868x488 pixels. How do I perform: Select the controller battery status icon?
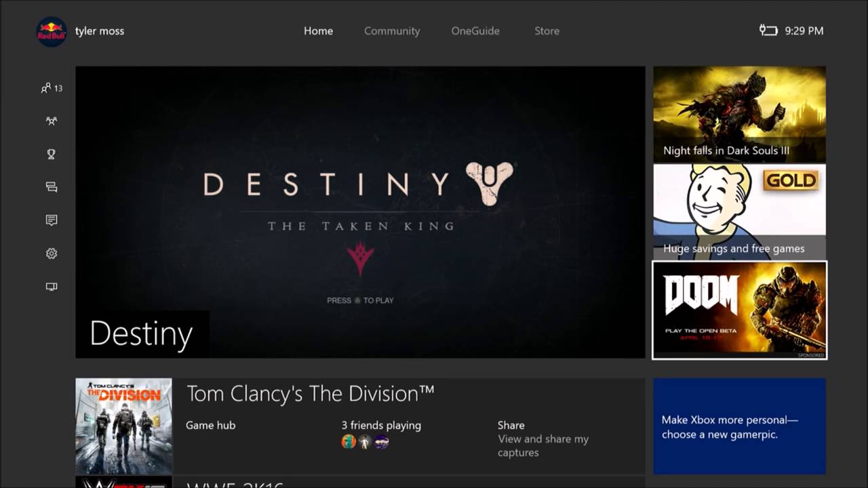(x=768, y=30)
